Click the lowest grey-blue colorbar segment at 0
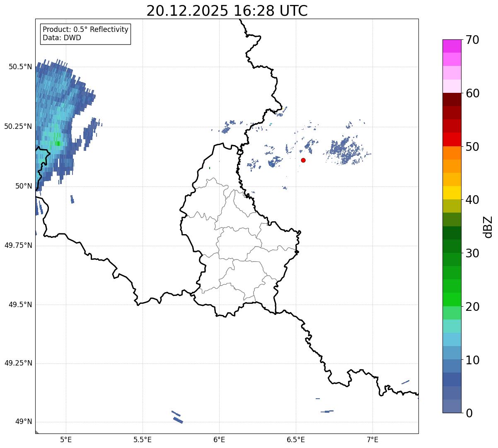498x448 pixels. (452, 406)
